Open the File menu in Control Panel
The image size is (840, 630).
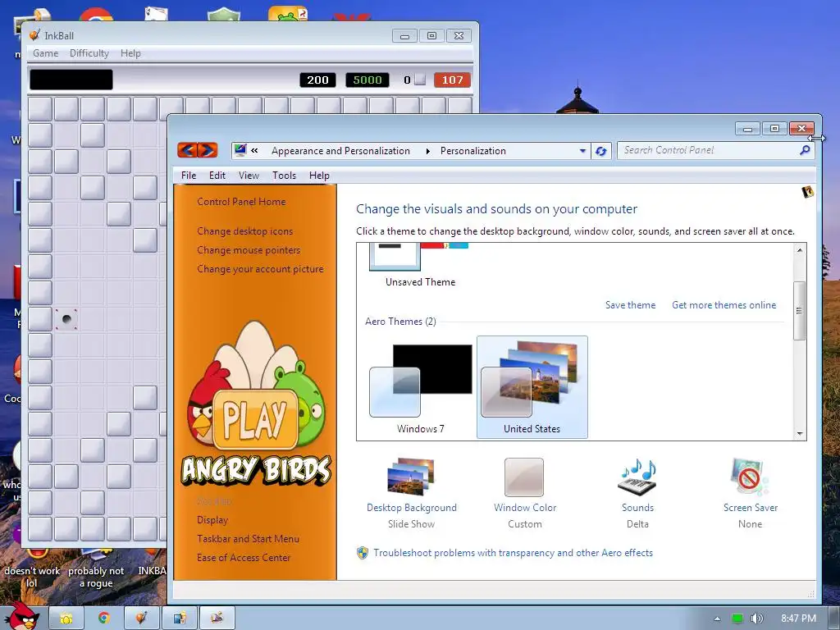189,176
